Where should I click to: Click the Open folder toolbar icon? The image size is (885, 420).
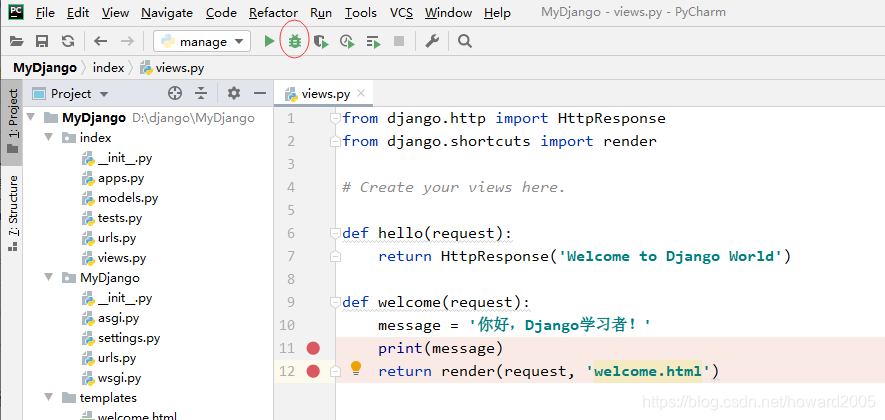(x=16, y=41)
